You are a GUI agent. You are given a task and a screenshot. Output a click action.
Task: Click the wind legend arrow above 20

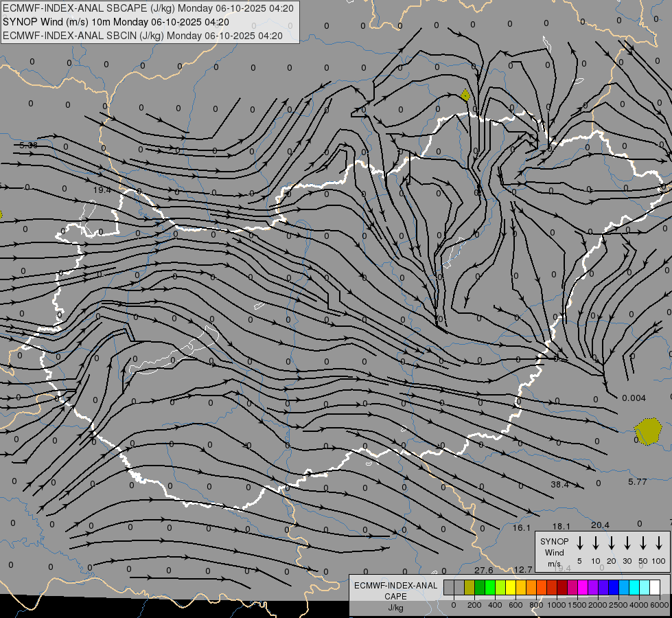point(611,543)
